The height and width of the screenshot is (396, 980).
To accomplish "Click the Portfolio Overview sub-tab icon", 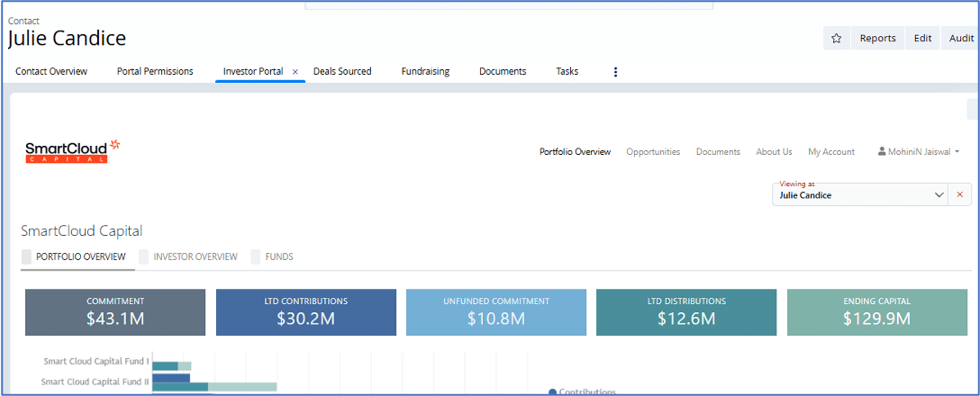I will pyautogui.click(x=26, y=257).
